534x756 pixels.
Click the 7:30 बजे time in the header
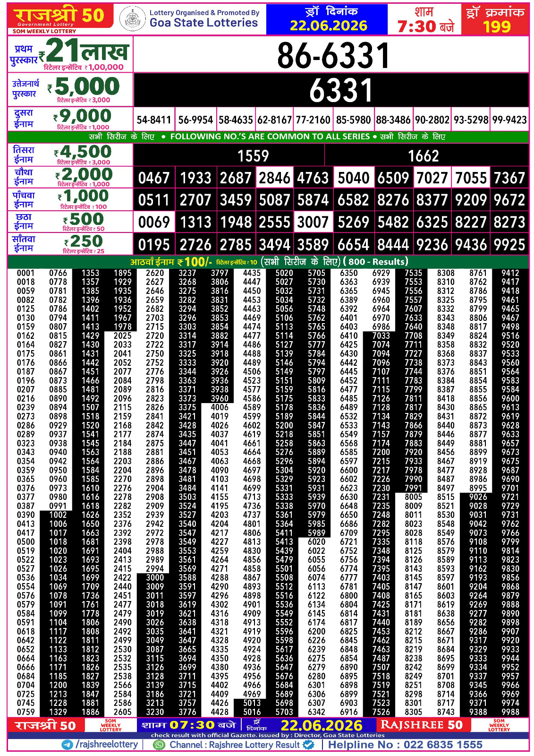click(x=425, y=26)
